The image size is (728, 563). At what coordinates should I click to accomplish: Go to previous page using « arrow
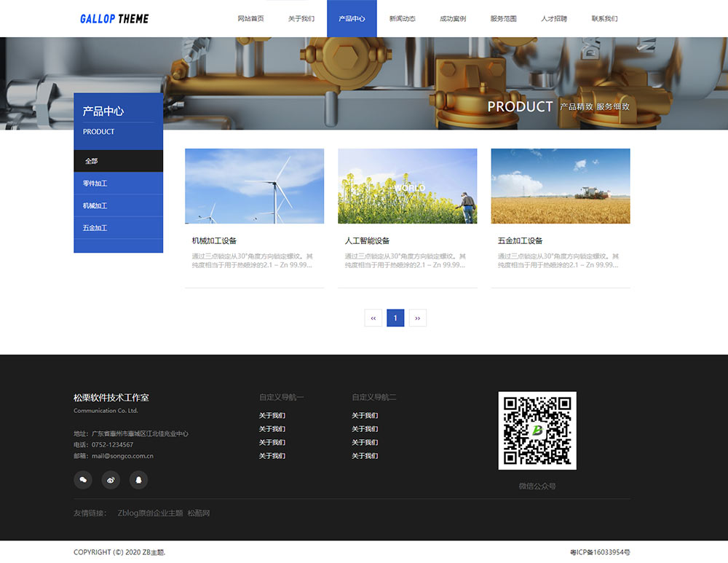373,318
